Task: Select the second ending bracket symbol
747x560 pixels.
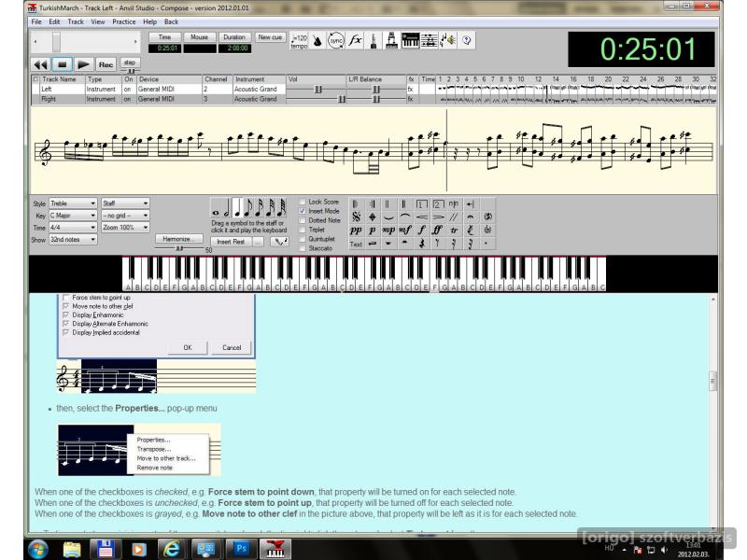Action: tap(437, 204)
